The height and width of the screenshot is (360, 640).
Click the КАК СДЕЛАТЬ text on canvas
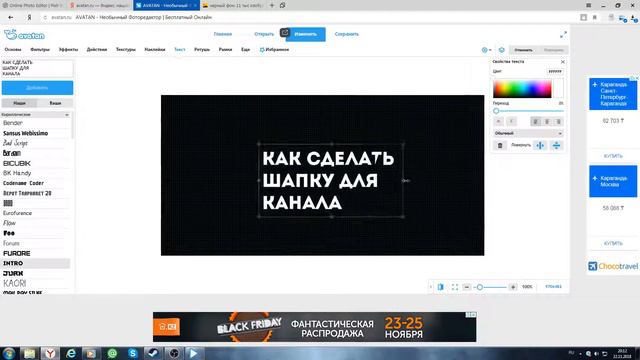pyautogui.click(x=328, y=159)
